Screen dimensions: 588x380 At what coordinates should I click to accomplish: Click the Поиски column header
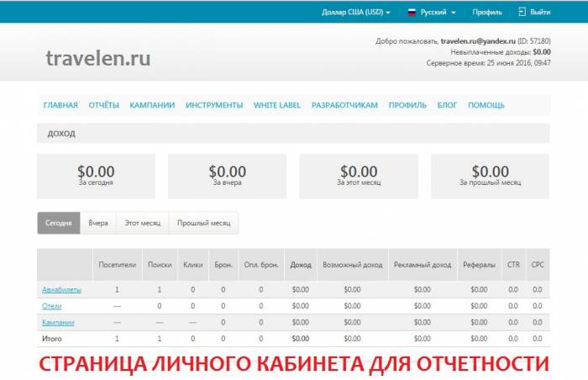(160, 265)
